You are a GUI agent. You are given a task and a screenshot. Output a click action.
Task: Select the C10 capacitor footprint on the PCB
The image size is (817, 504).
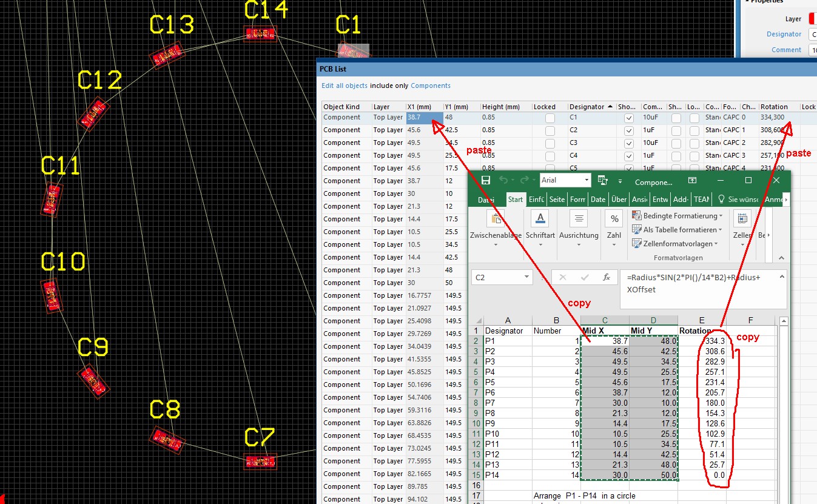[x=52, y=295]
